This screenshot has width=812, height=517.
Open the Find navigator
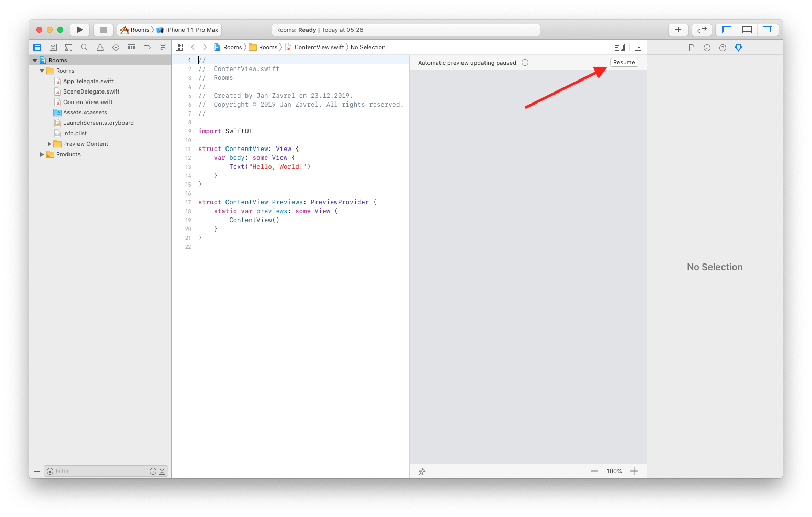(84, 47)
